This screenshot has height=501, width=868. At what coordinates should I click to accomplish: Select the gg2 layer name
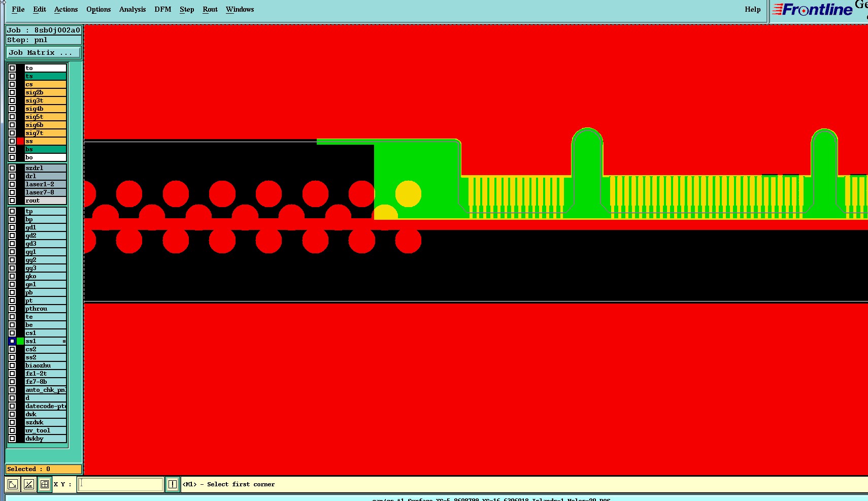pyautogui.click(x=46, y=260)
